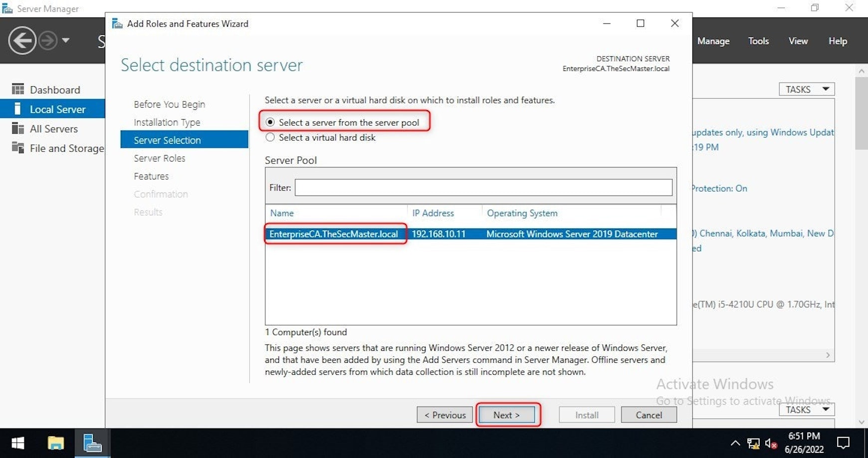Click the Local Server icon in sidebar
Screen dimensions: 868x458
pos(18,109)
